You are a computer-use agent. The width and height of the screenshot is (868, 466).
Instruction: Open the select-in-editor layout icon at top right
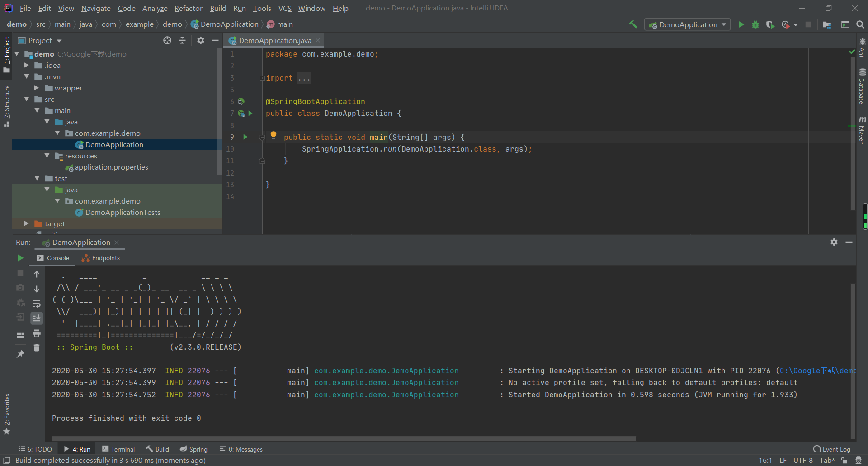pos(845,24)
